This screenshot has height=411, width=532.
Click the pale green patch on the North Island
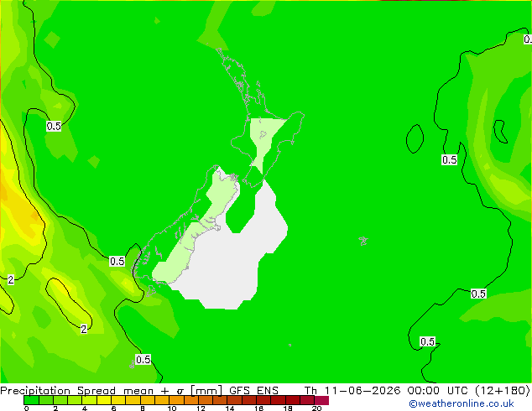pos(263,141)
